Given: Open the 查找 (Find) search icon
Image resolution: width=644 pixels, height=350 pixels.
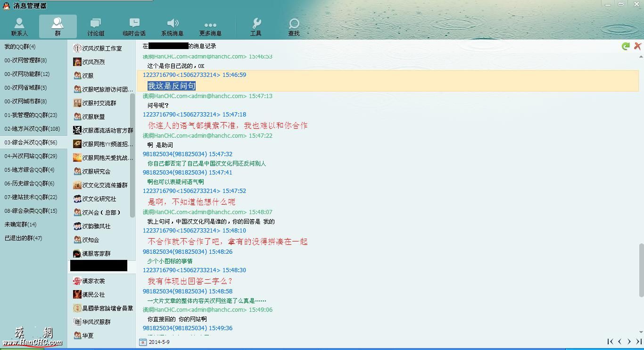Looking at the screenshot, I should (294, 26).
